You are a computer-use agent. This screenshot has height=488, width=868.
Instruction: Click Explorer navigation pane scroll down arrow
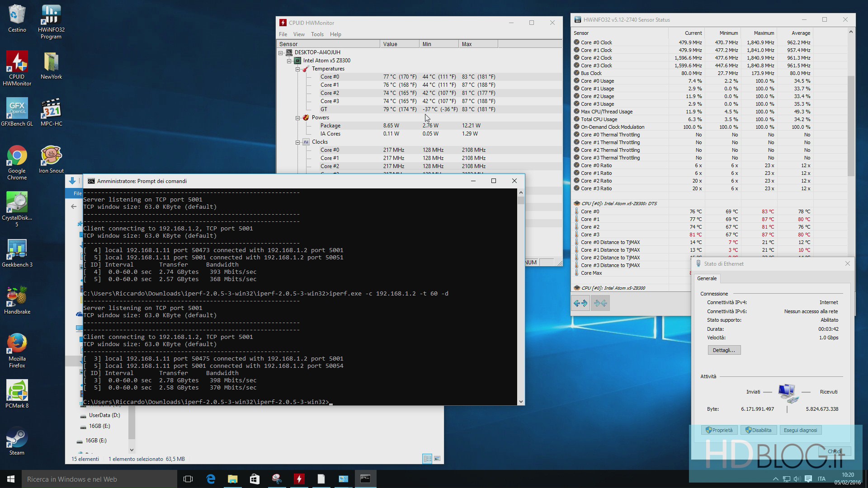click(x=132, y=450)
